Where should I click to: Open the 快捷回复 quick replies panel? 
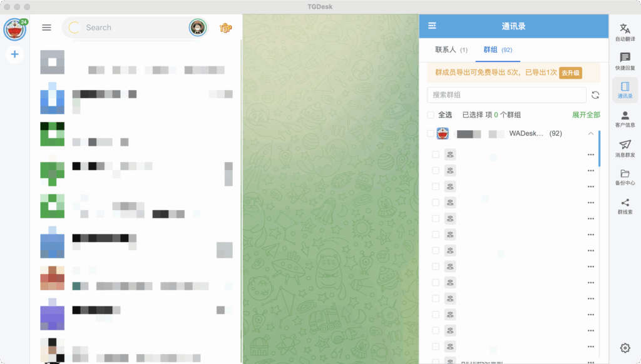pyautogui.click(x=625, y=61)
